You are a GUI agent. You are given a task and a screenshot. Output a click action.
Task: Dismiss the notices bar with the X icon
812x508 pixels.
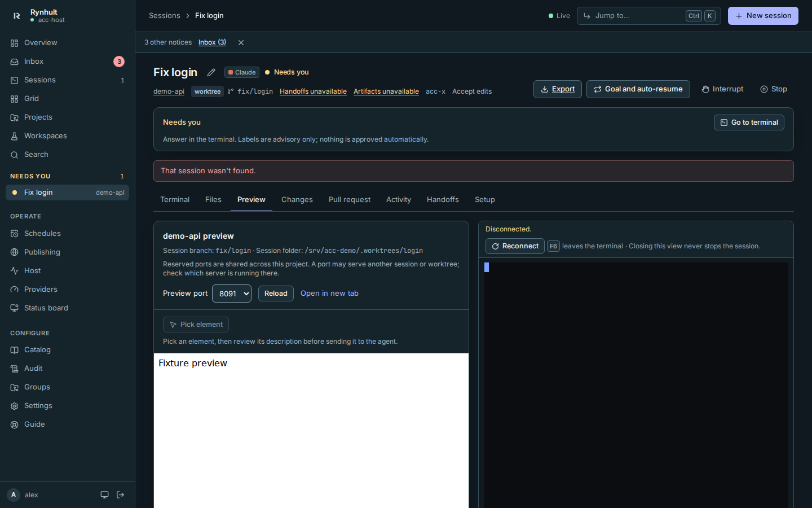click(x=241, y=42)
